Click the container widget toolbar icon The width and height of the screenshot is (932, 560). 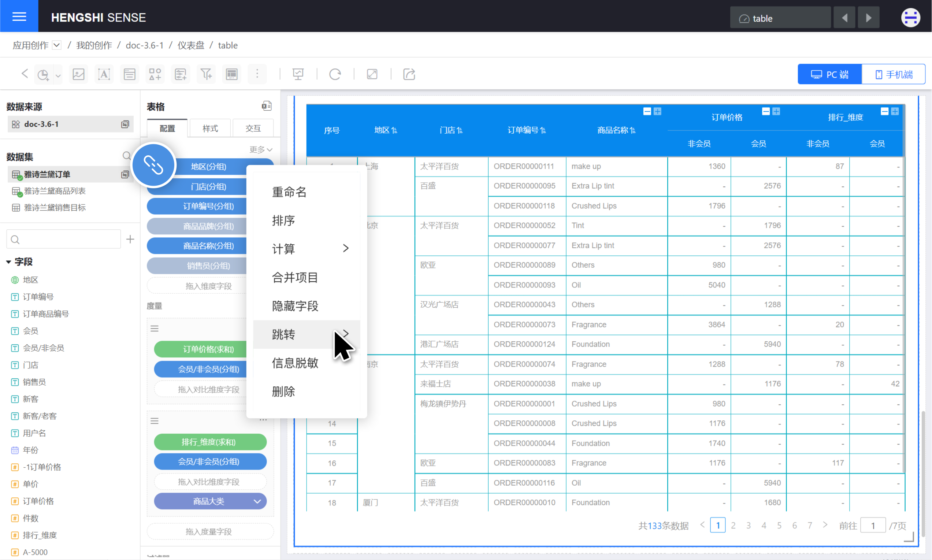point(129,74)
